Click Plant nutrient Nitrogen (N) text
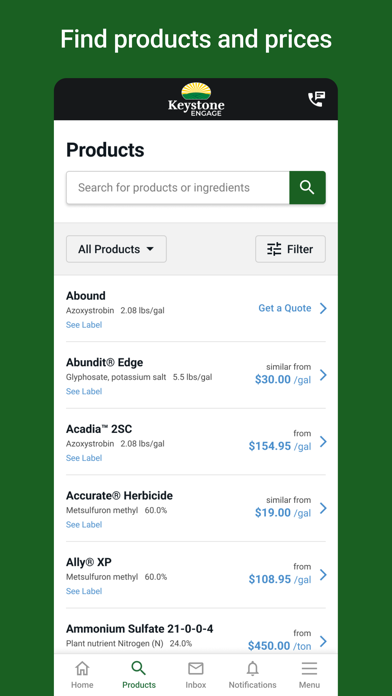The width and height of the screenshot is (392, 696). tap(115, 644)
